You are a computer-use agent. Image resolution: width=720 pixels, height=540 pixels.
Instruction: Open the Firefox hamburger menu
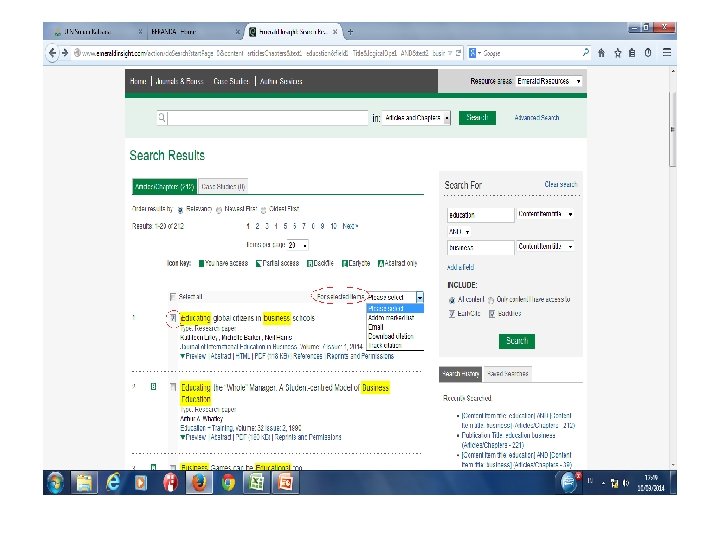tap(667, 52)
